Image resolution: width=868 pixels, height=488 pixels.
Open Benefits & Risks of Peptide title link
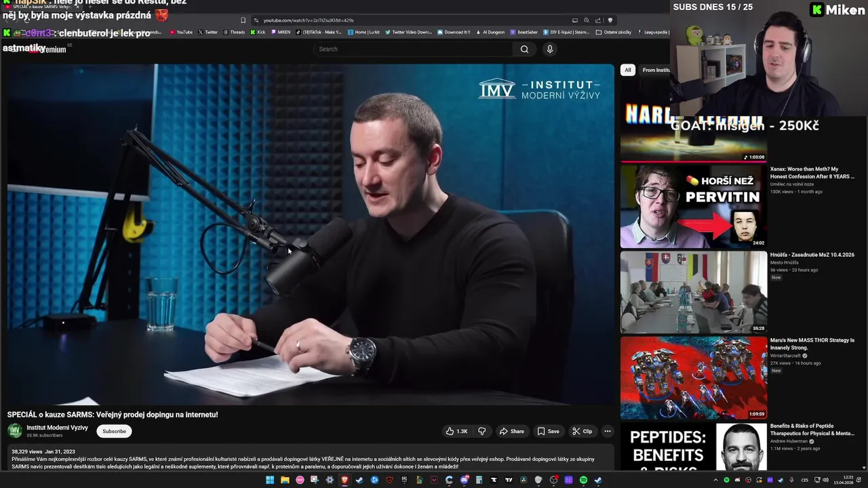812,430
